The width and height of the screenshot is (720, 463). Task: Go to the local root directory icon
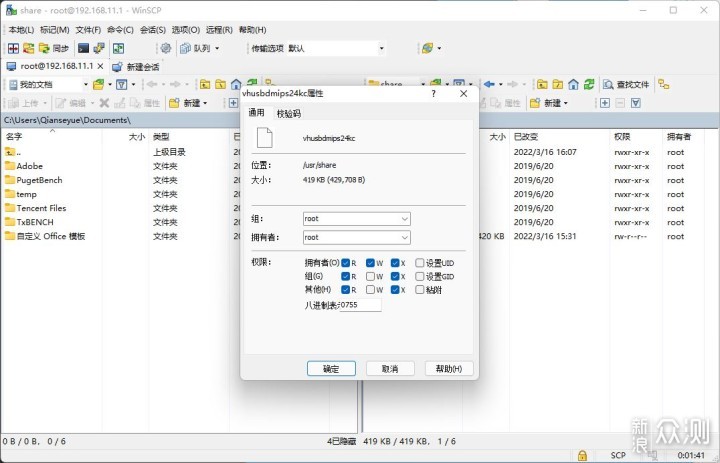pyautogui.click(x=220, y=85)
